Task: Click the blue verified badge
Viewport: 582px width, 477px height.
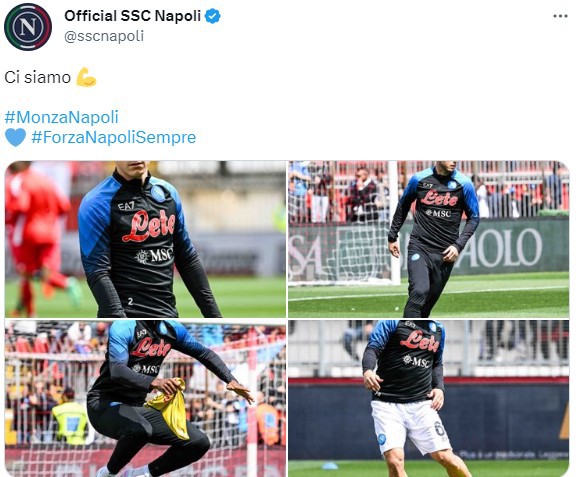Action: (x=213, y=16)
